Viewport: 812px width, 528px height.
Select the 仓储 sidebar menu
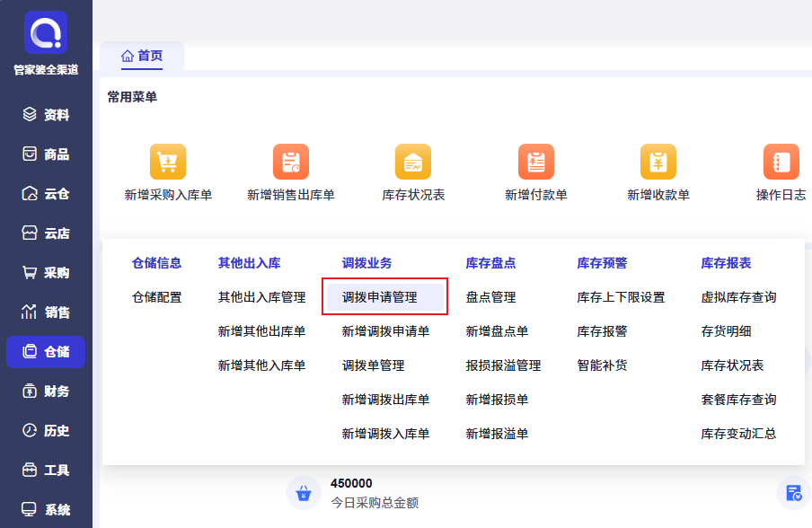(x=46, y=351)
